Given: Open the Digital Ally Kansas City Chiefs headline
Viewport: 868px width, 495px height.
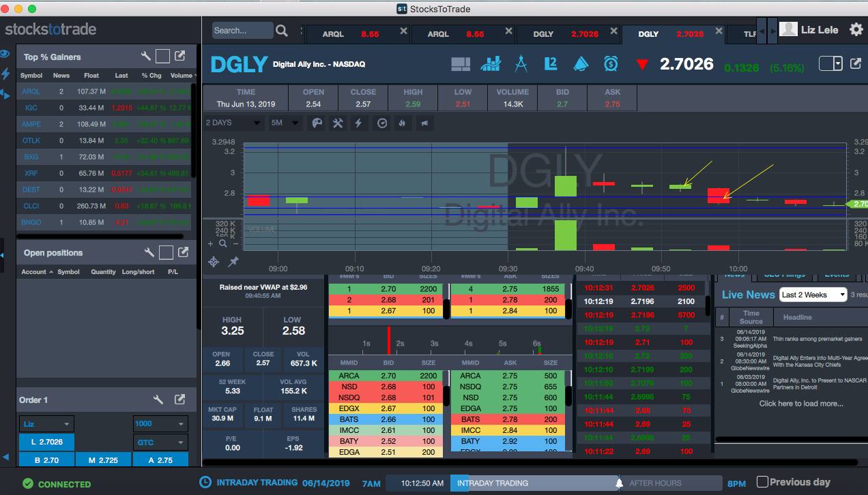Looking at the screenshot, I should point(820,361).
